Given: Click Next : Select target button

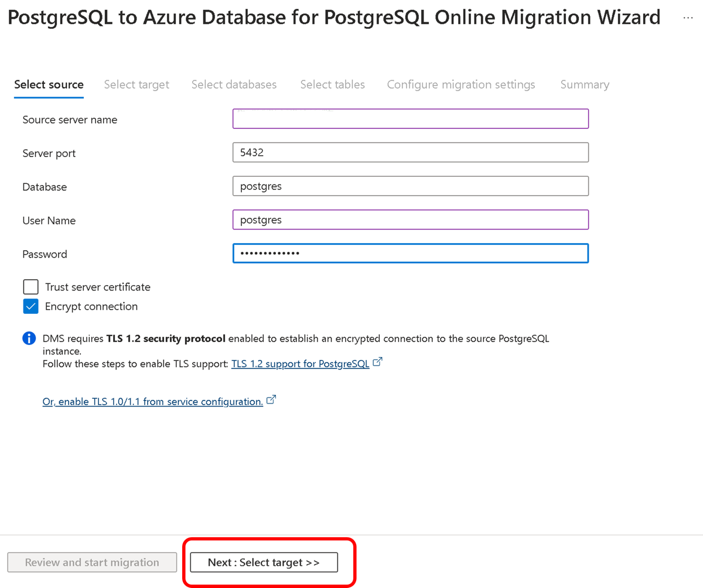Looking at the screenshot, I should tap(264, 562).
